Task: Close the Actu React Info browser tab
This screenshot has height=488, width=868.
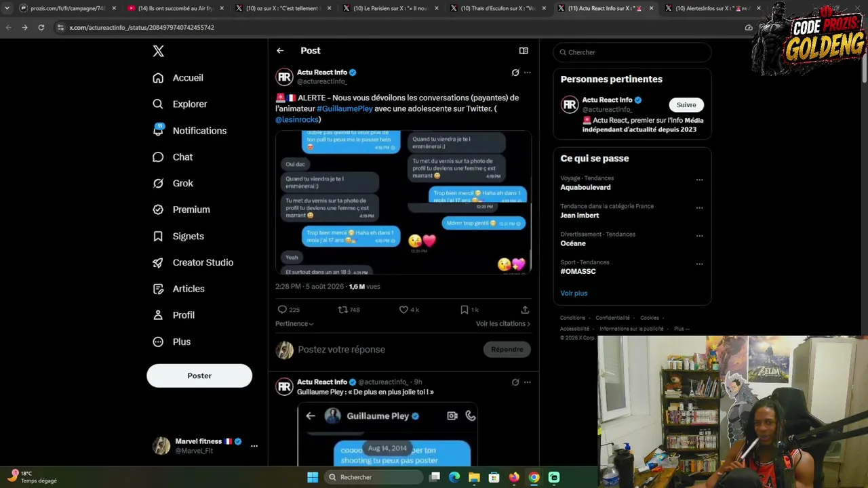Action: point(651,8)
